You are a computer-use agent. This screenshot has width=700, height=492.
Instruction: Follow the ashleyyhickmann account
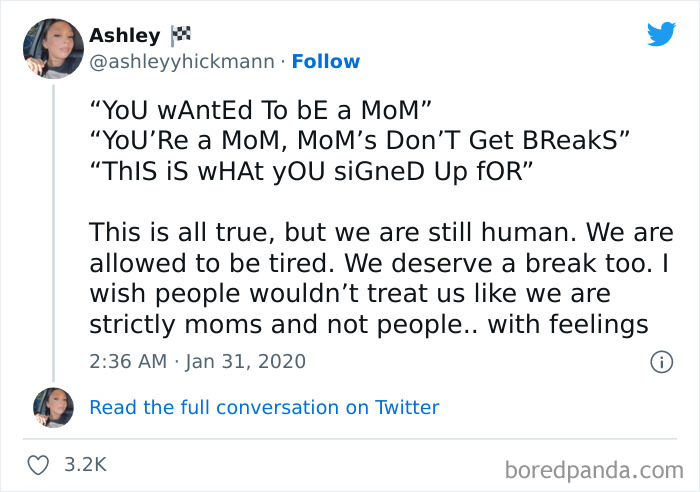click(x=325, y=62)
